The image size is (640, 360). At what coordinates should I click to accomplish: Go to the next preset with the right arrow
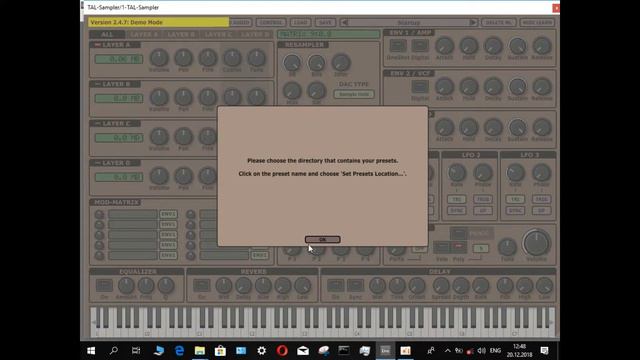coord(473,22)
